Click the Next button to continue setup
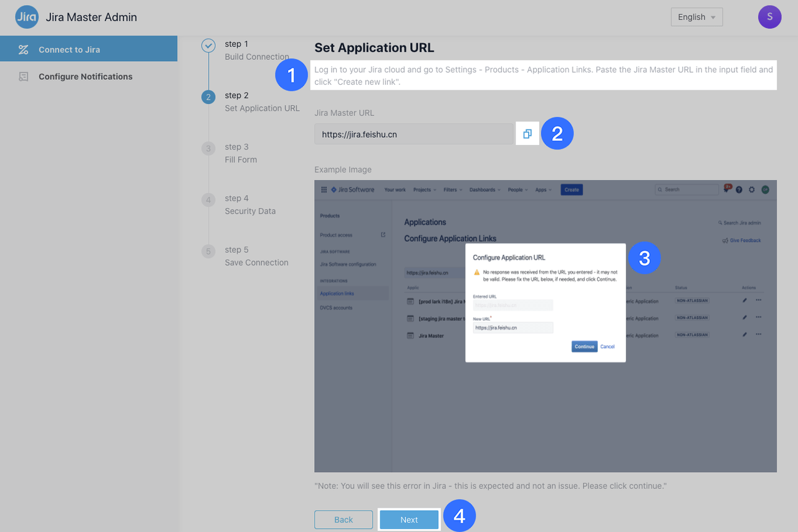Screen dimensions: 798x532 pyautogui.click(x=409, y=519)
